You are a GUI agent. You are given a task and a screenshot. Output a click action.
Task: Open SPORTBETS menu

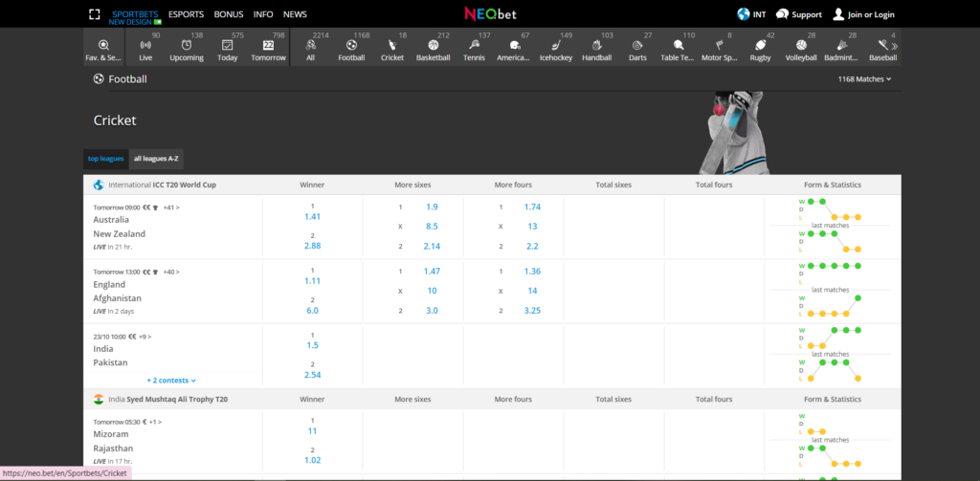pyautogui.click(x=135, y=14)
